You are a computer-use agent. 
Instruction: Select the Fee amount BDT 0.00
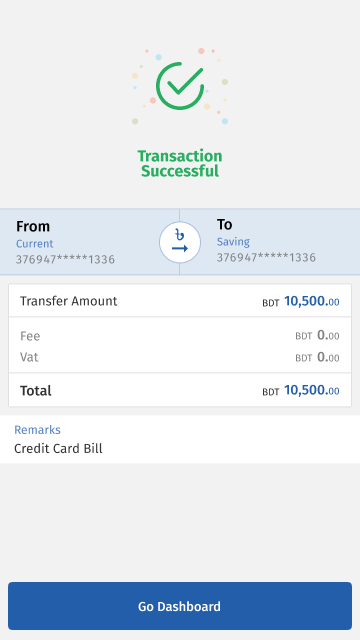pos(318,336)
